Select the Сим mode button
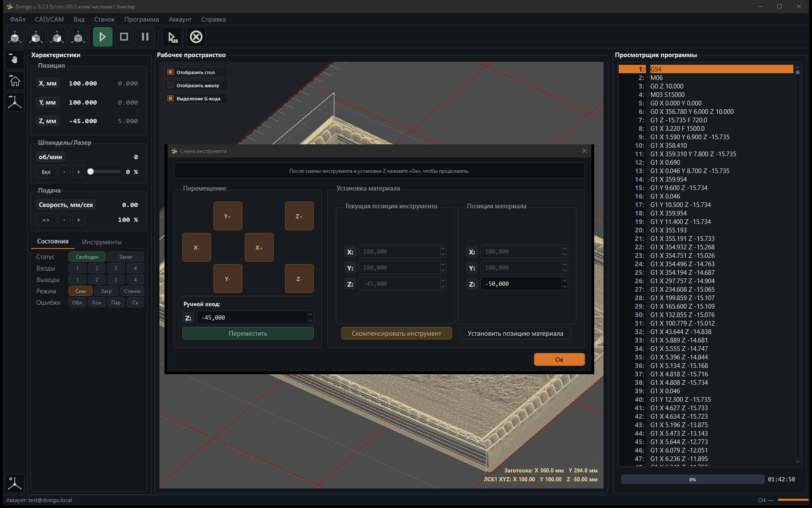Viewport: 812px width, 508px height. click(x=80, y=291)
